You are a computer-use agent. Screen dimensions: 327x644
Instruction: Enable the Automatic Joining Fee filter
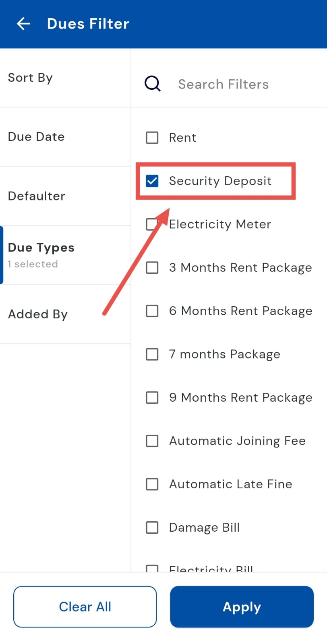(152, 441)
